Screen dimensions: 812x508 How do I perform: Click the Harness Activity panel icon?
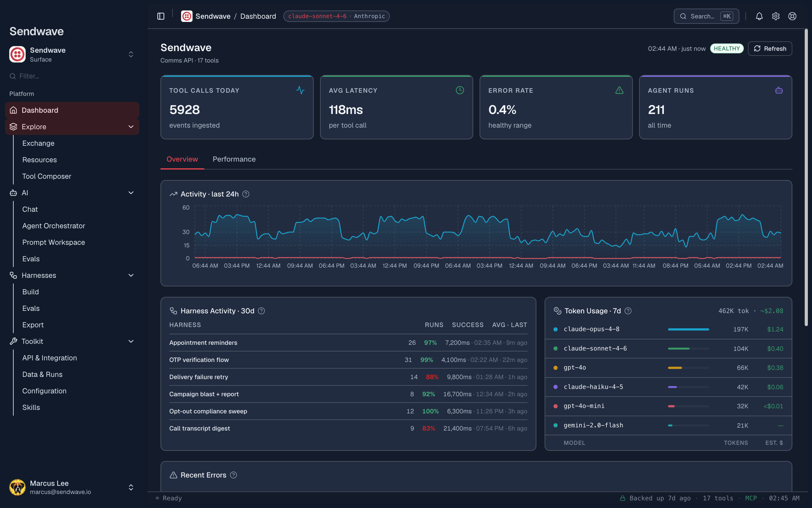click(174, 311)
